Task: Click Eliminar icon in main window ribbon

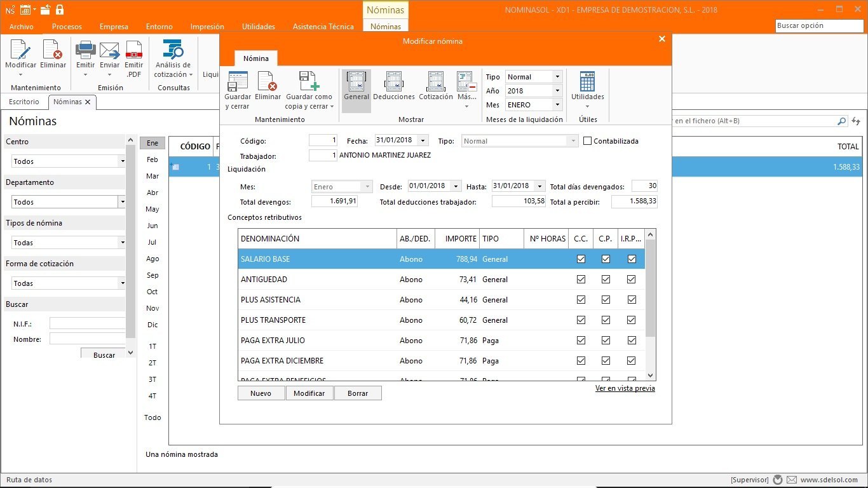Action: pyautogui.click(x=53, y=50)
